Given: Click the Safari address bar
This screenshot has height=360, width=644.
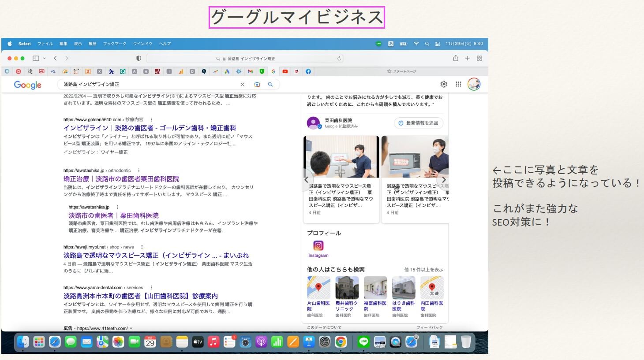Looking at the screenshot, I should click(x=245, y=58).
